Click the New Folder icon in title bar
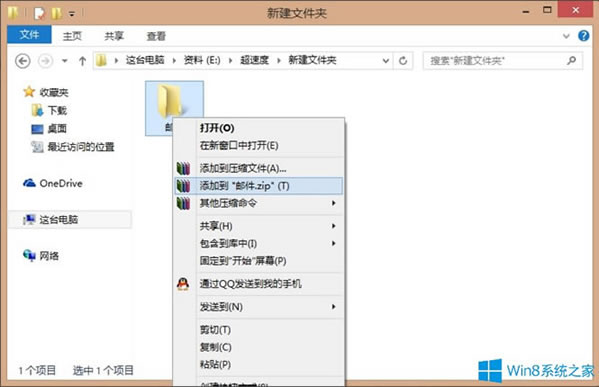599x387 pixels. tap(57, 13)
